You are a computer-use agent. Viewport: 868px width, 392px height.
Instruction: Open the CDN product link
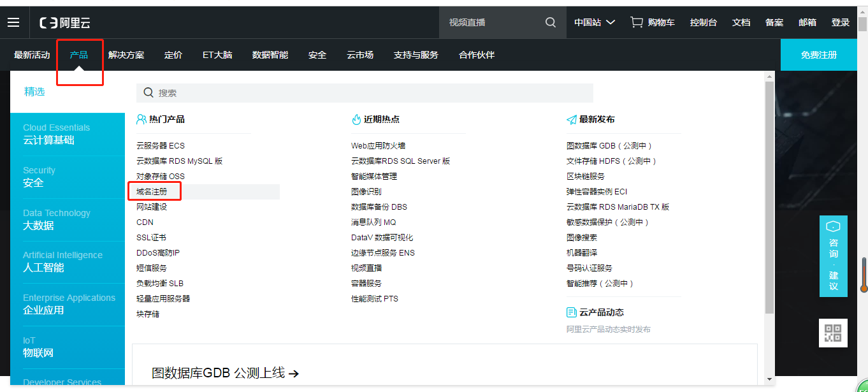tap(145, 222)
